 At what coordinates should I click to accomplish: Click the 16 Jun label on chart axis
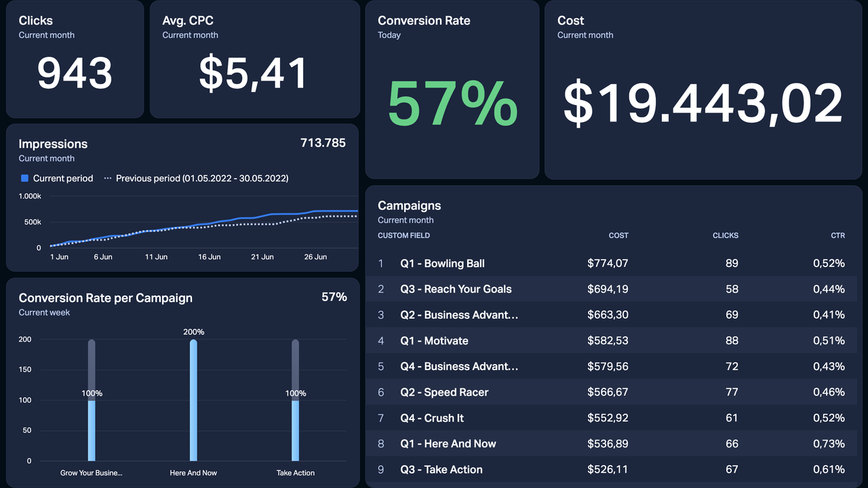coord(210,257)
